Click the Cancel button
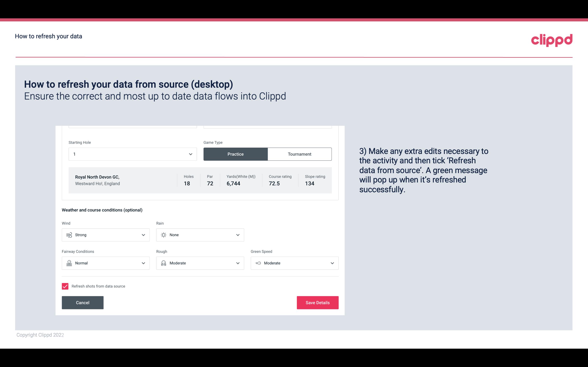 [83, 302]
